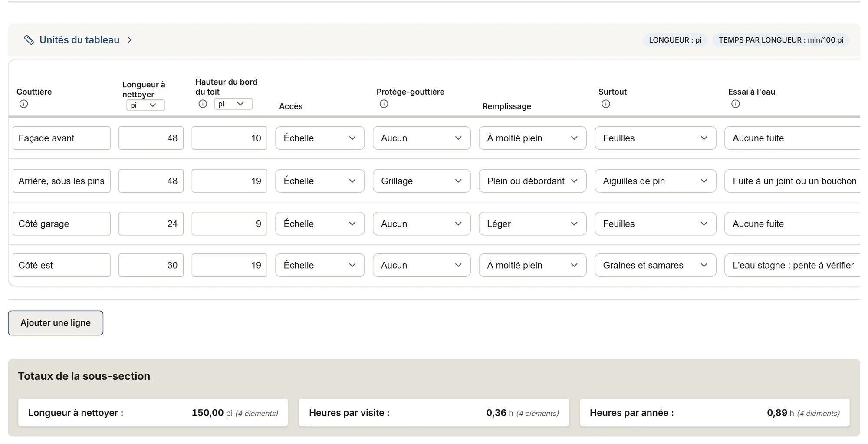Edit the length field for Côté garage

tap(151, 224)
